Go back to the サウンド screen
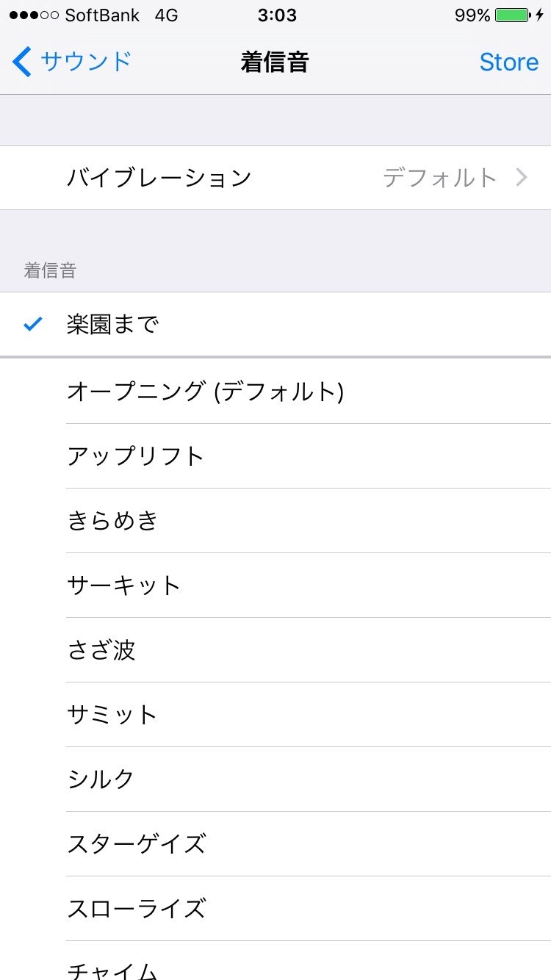551x980 pixels. (x=71, y=62)
